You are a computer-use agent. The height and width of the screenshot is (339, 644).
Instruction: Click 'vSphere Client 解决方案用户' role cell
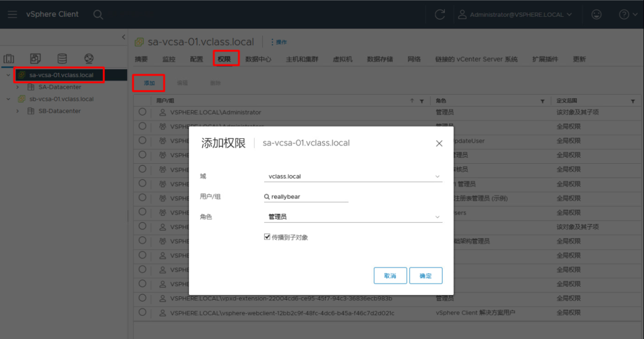(x=475, y=313)
